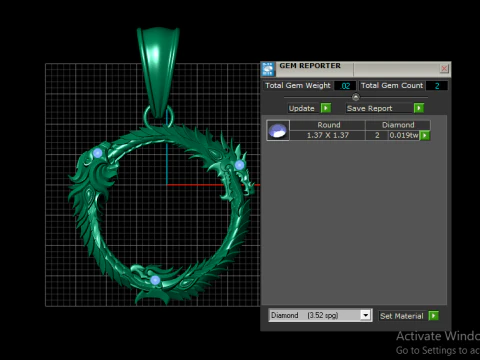480x360 pixels.
Task: Click the Round shape header cell
Action: pyautogui.click(x=329, y=125)
